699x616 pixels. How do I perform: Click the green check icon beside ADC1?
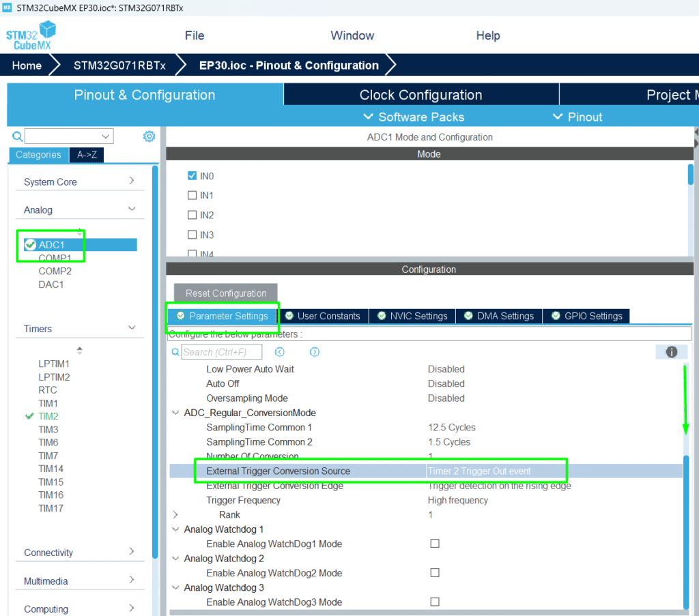(30, 245)
